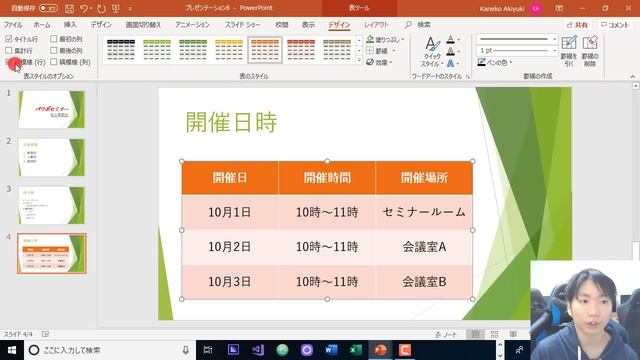Image resolution: width=640 pixels, height=360 pixels.
Task: Open クイック スタイル WordArt gallery
Action: coord(432,52)
